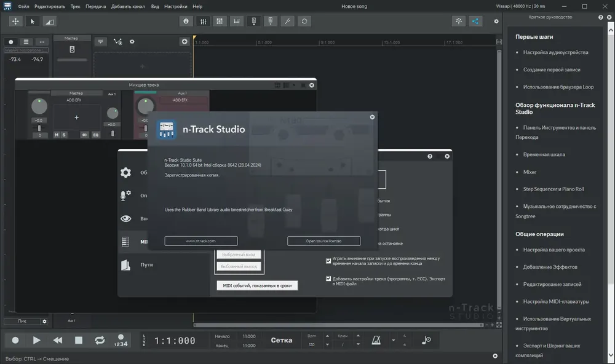Expand metronome dropdown arrow
The width and height of the screenshot is (615, 364).
pos(393,341)
